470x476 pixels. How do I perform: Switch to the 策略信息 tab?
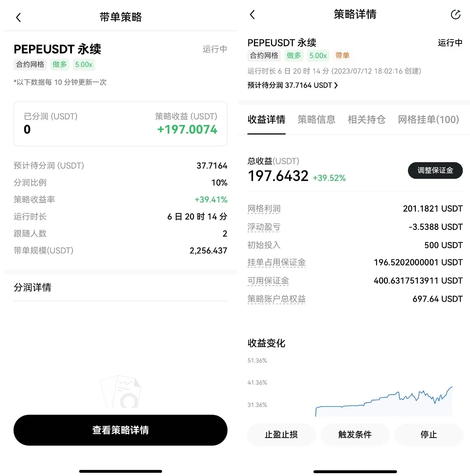317,119
